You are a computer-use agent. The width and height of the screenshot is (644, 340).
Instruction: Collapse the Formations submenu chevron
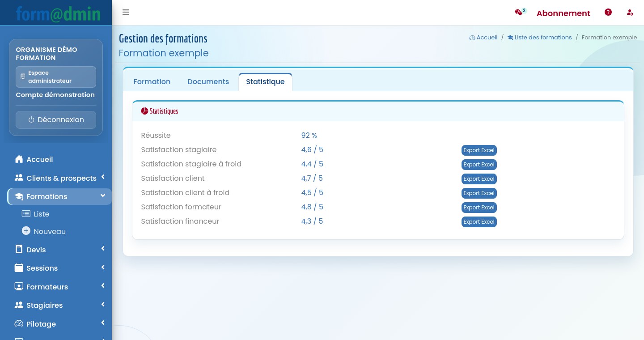(x=103, y=196)
